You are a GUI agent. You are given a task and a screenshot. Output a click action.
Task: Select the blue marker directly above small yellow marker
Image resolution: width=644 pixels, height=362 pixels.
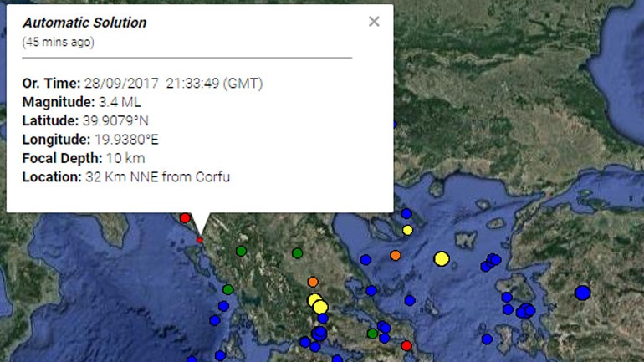[x=406, y=213]
